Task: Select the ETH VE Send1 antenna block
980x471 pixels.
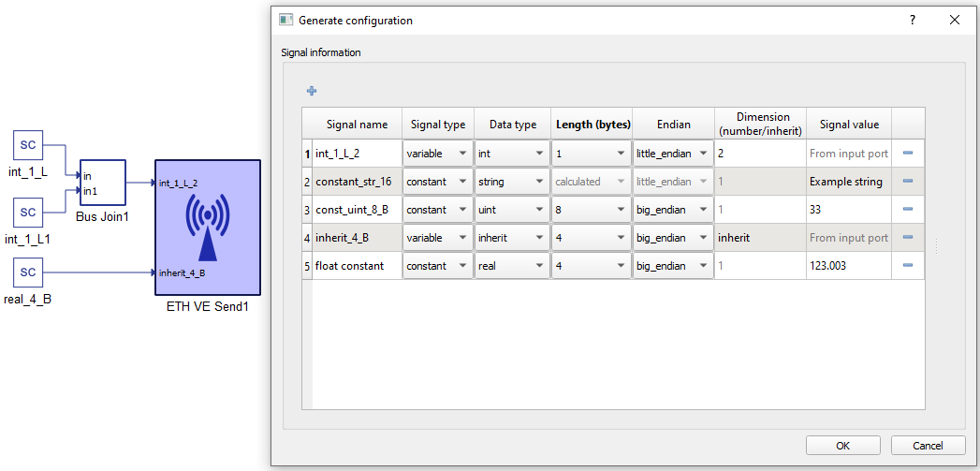Action: pyautogui.click(x=207, y=226)
